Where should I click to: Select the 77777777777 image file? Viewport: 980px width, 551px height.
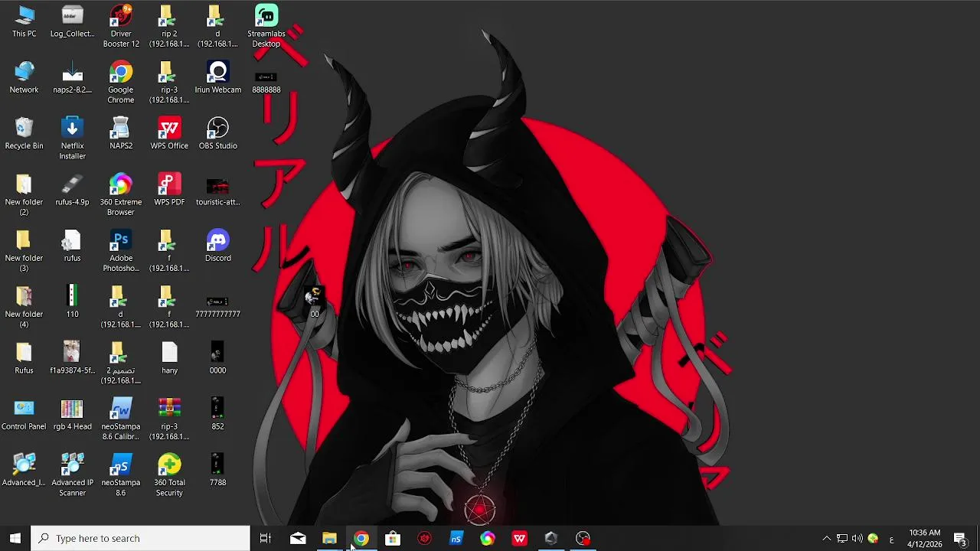coord(217,306)
